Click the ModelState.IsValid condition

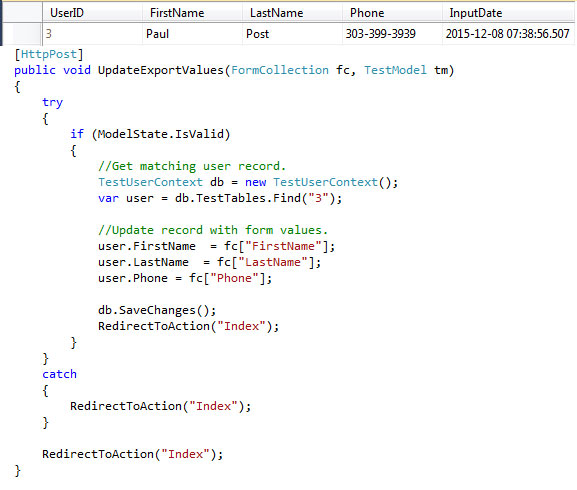tap(161, 134)
